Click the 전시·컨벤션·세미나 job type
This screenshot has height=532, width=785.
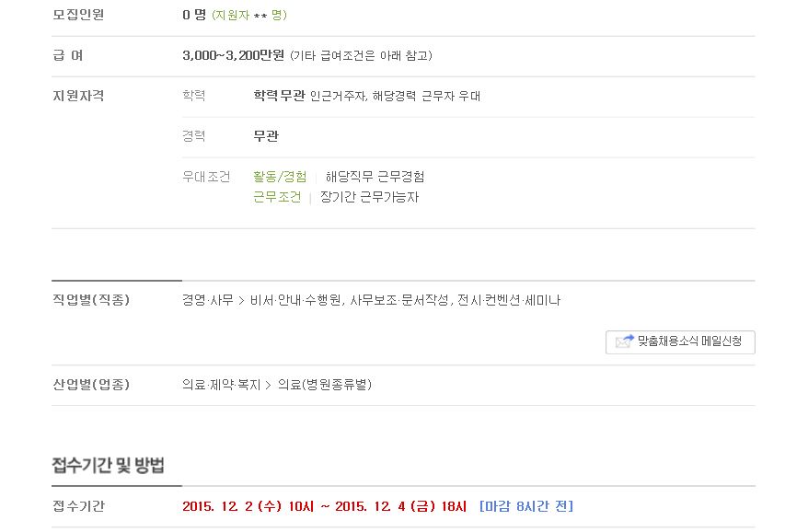509,300
